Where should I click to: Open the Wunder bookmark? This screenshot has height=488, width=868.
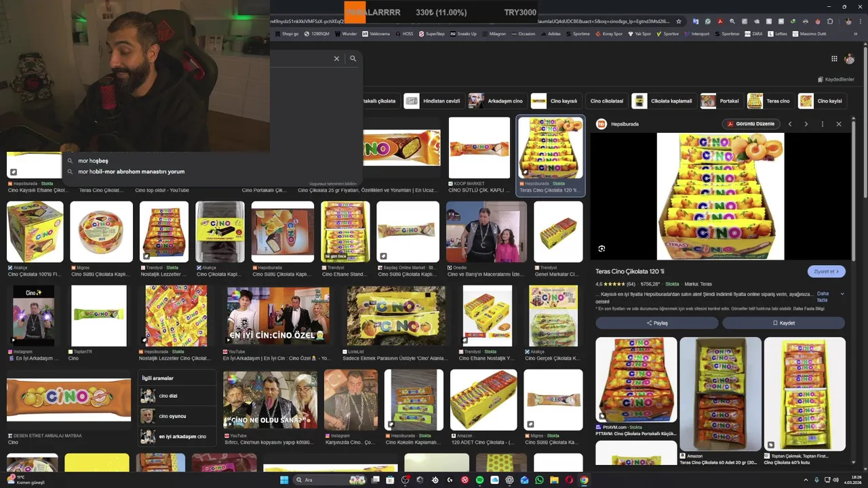(346, 34)
